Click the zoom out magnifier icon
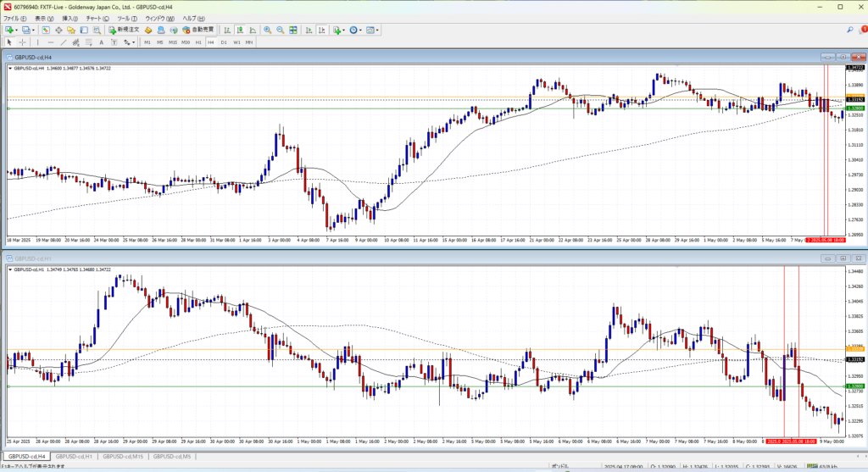 click(x=279, y=30)
